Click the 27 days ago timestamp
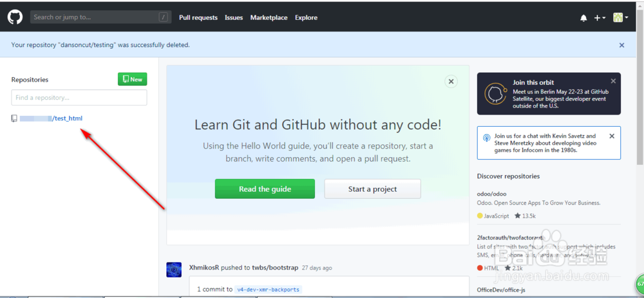The width and height of the screenshot is (644, 298). click(317, 268)
